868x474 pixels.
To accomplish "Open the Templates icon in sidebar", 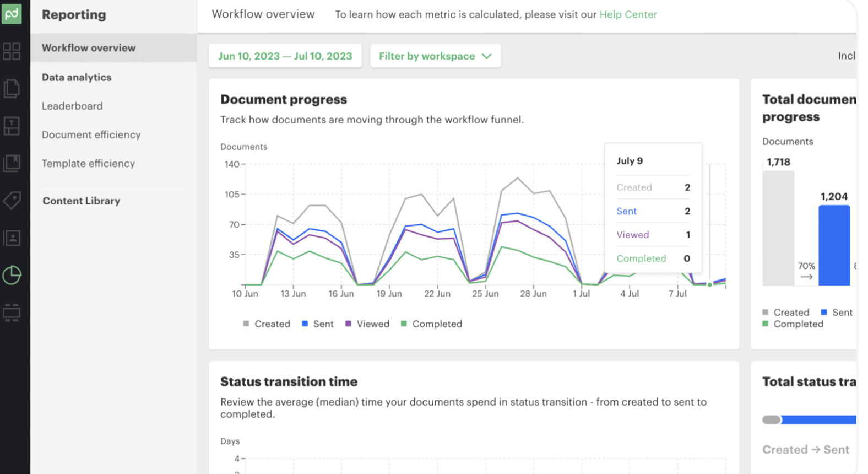I will click(12, 126).
